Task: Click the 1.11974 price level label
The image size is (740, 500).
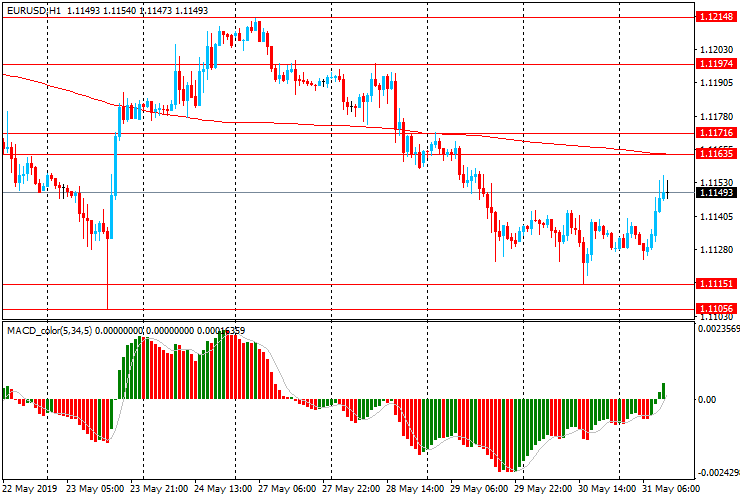Action: click(x=716, y=64)
